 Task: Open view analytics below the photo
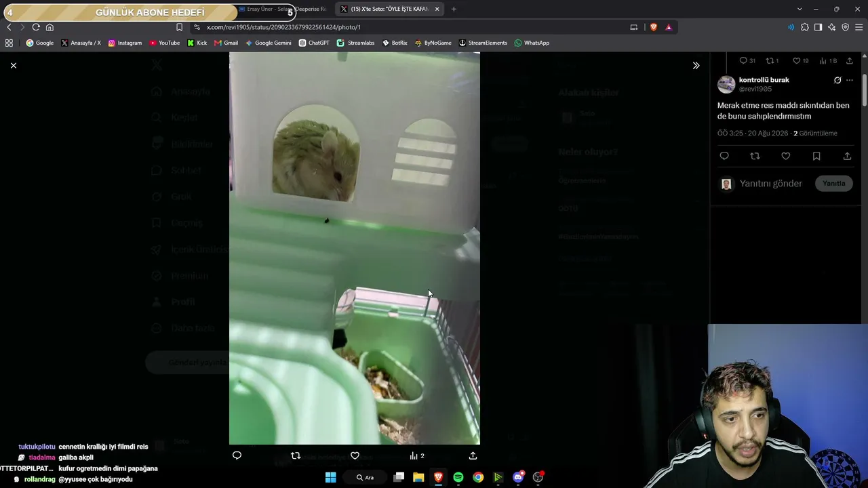pos(417,455)
